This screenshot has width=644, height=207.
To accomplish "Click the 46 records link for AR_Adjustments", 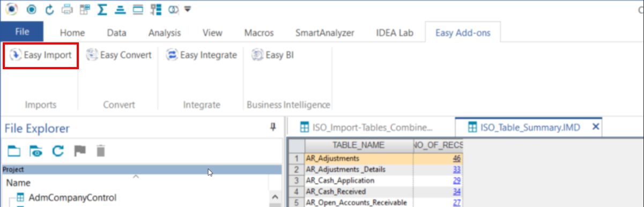I will (x=457, y=159).
